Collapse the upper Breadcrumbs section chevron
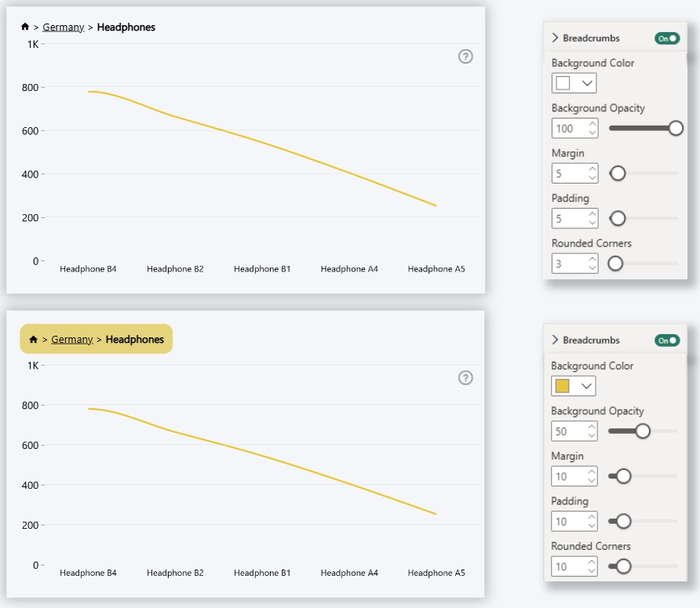 [556, 38]
